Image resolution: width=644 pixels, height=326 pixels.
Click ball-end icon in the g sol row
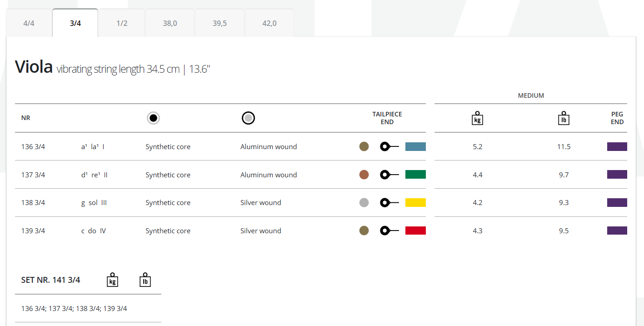coord(389,203)
